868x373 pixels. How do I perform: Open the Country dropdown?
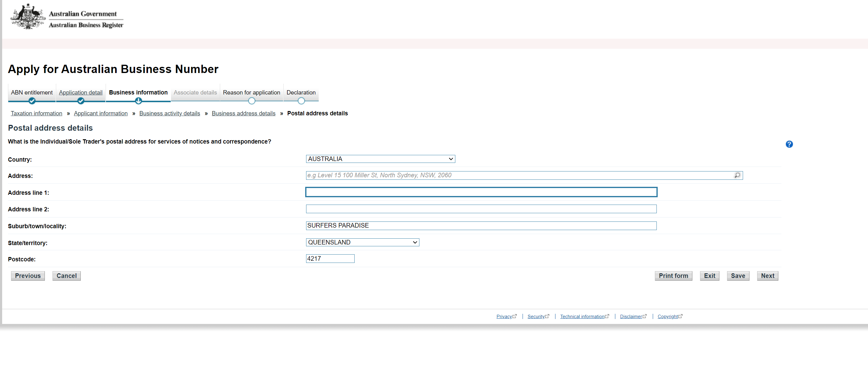click(x=380, y=159)
